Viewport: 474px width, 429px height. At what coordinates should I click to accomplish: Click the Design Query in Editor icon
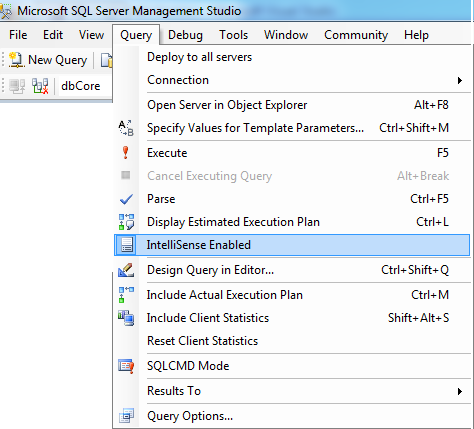(126, 270)
